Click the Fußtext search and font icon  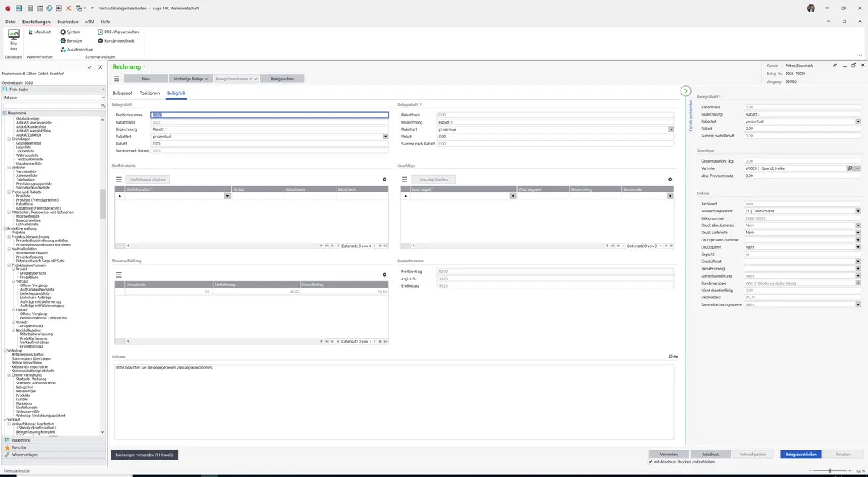coord(673,357)
